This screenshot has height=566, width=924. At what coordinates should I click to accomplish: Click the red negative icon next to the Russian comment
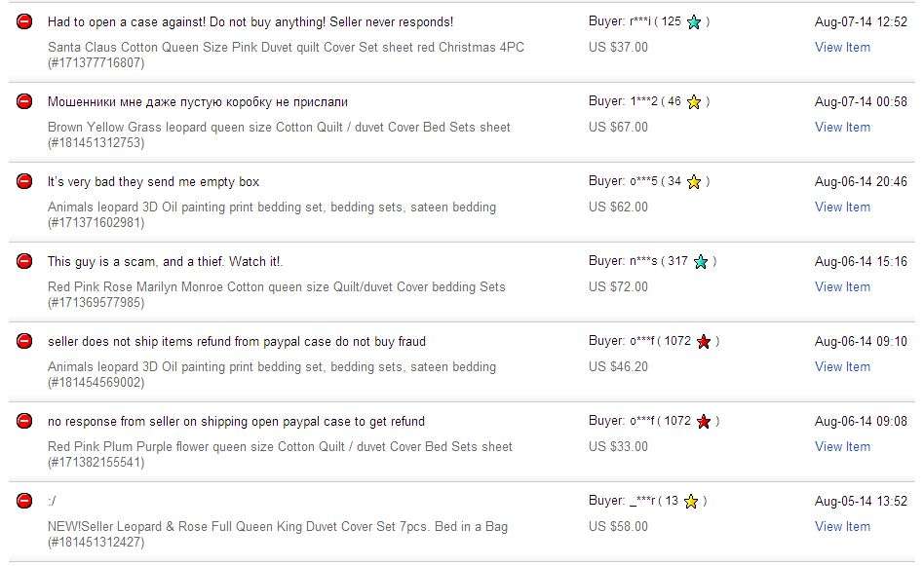click(24, 101)
